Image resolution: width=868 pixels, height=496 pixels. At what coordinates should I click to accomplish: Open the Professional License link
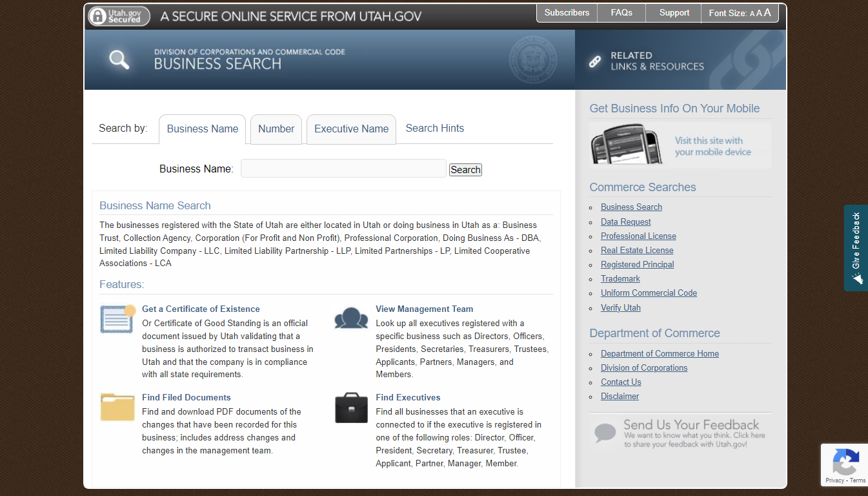tap(638, 236)
